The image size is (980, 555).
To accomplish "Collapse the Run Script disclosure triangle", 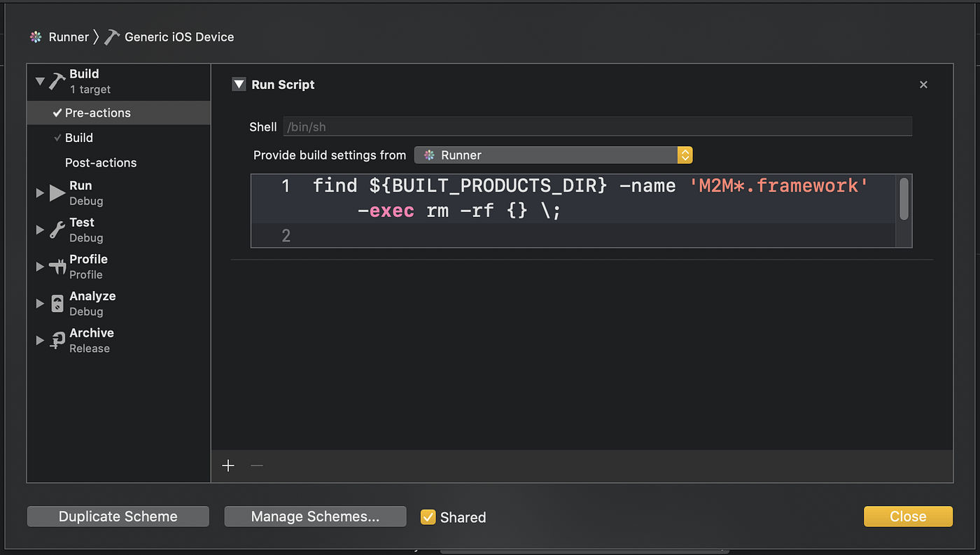I will click(239, 85).
